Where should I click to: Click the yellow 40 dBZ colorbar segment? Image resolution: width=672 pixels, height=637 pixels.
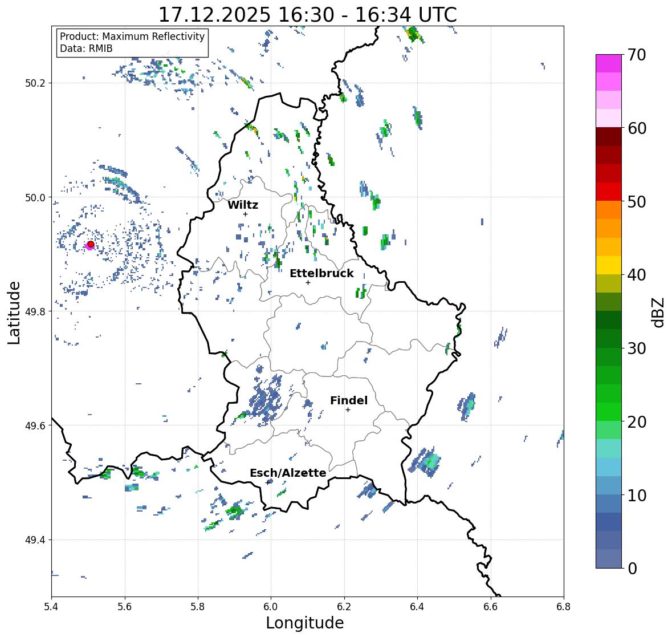coord(609,265)
